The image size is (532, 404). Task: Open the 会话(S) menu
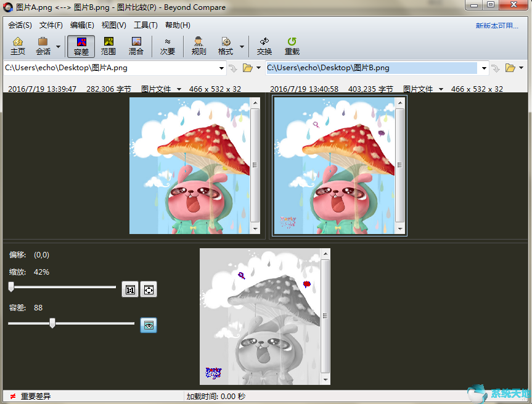coord(20,25)
